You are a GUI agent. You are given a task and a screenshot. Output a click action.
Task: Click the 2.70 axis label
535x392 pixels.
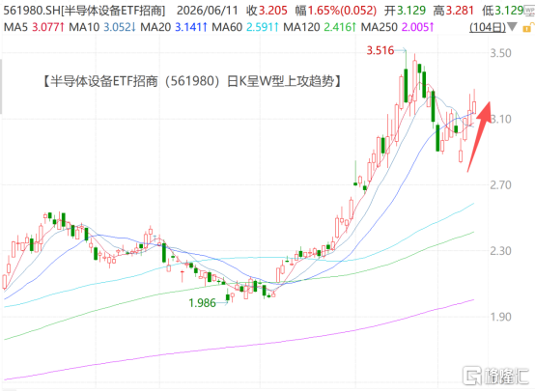pyautogui.click(x=500, y=185)
